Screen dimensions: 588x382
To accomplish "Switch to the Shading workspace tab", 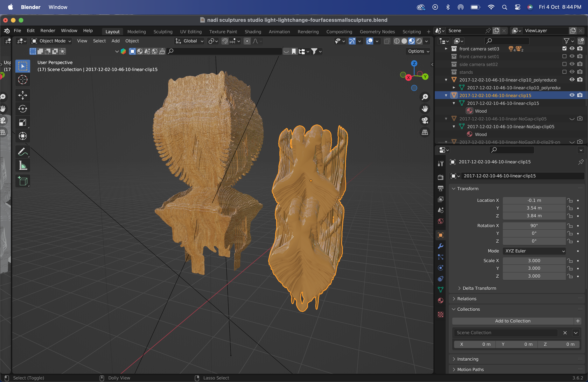I will click(x=253, y=32).
